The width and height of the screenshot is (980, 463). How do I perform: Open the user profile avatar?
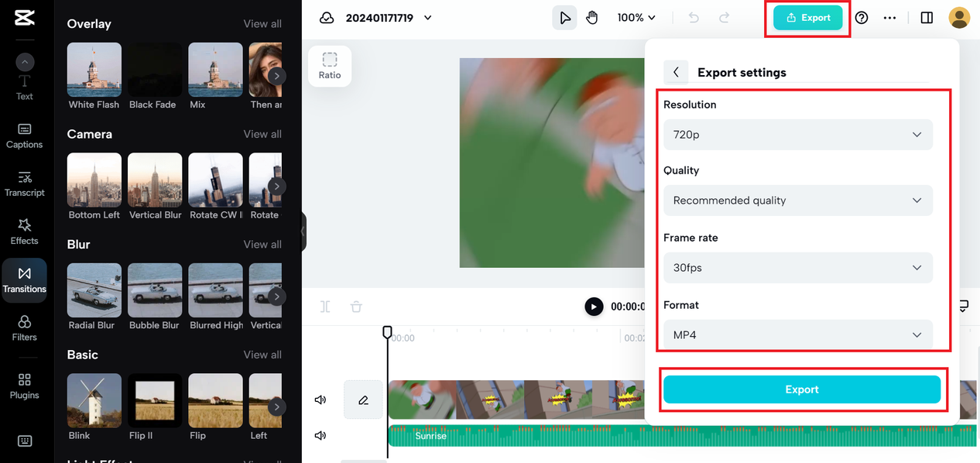960,17
